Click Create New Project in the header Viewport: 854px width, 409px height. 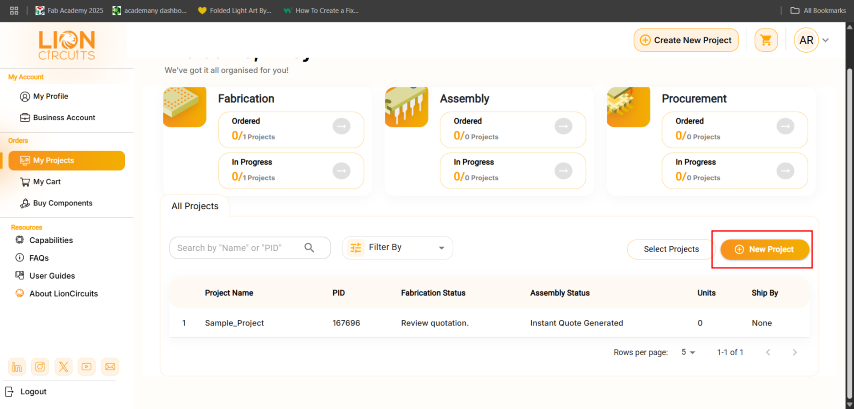686,40
